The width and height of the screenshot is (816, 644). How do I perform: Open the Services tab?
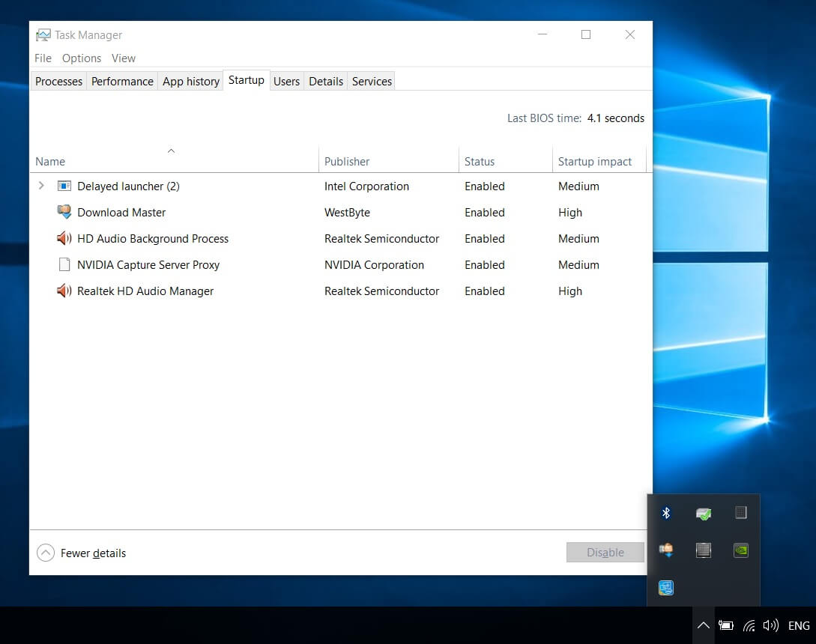coord(372,81)
